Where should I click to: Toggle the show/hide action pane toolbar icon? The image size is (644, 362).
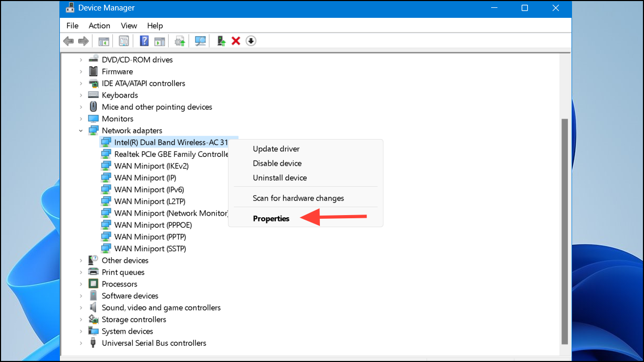coord(160,41)
